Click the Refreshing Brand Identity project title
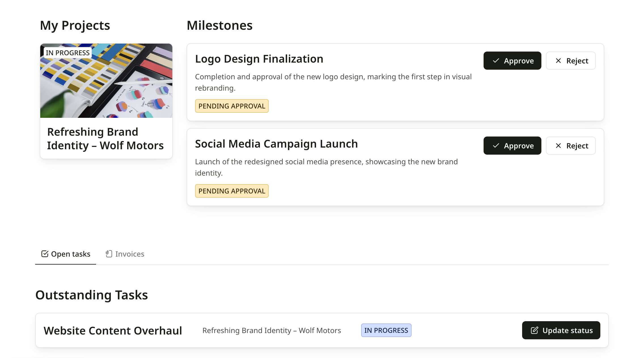This screenshot has height=358, width=644. (x=105, y=139)
